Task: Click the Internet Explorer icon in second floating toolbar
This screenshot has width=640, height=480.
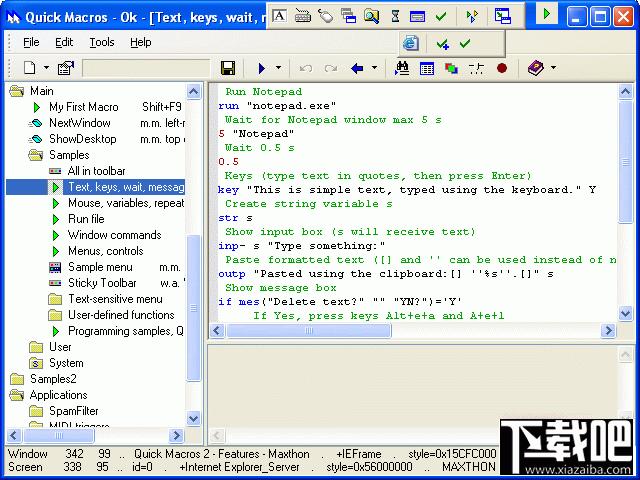Action: [x=411, y=43]
